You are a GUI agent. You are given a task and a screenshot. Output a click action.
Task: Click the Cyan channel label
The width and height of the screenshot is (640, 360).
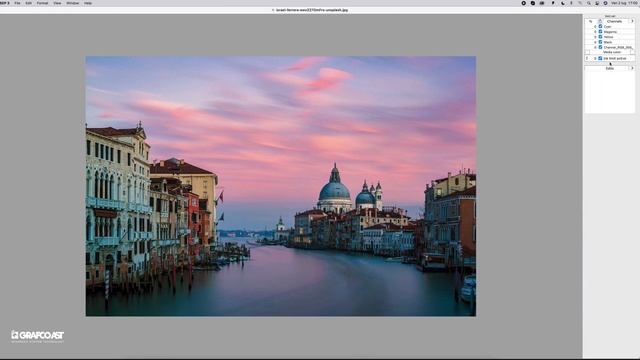607,27
